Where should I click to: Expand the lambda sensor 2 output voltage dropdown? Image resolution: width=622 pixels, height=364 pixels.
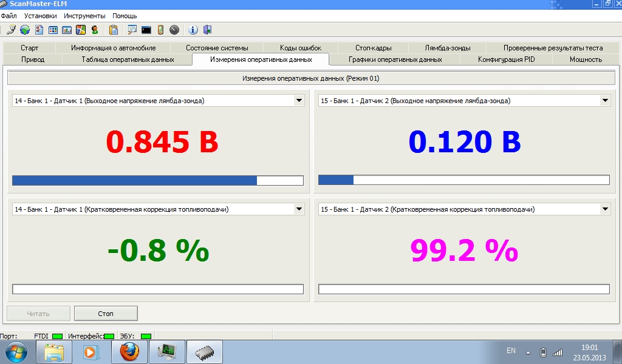(605, 101)
